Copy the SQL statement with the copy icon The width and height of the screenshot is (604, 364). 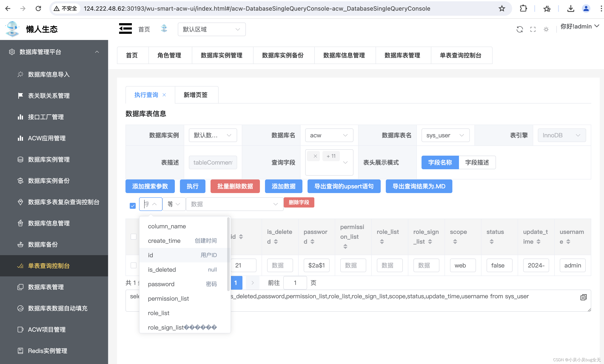583,297
